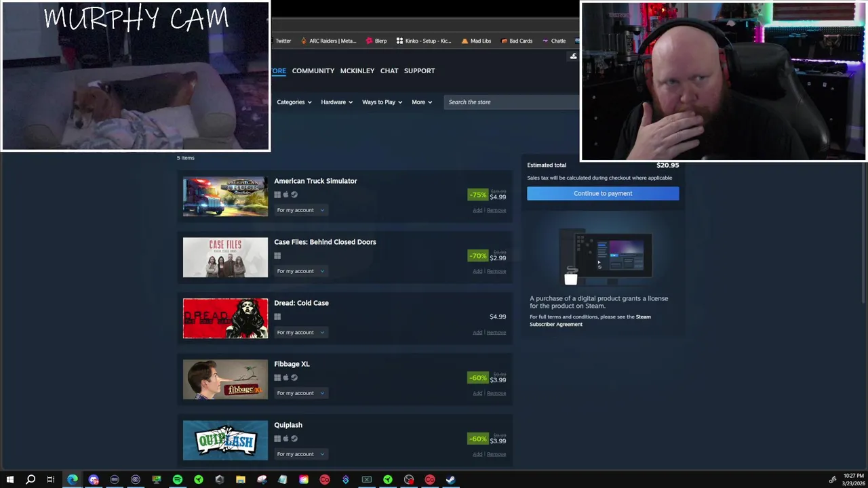Screen dimensions: 868x488
Task: Remove American Truck Simulator from cart
Action: (496, 210)
